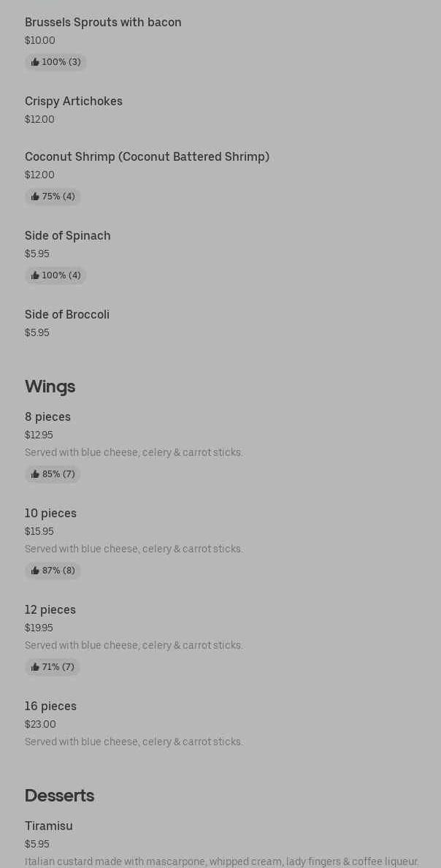The width and height of the screenshot is (441, 868).
Task: Click thumbs-up icon under Side of Spinach
Action: click(x=35, y=276)
